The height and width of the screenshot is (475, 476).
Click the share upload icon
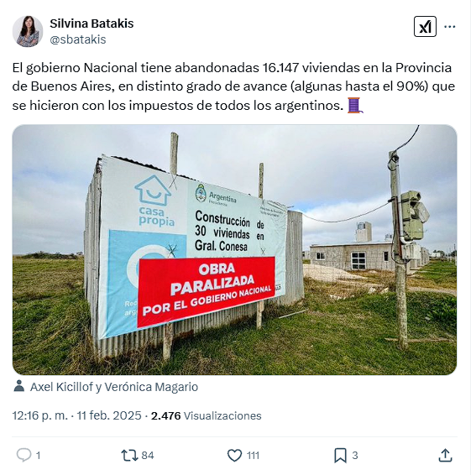445,455
